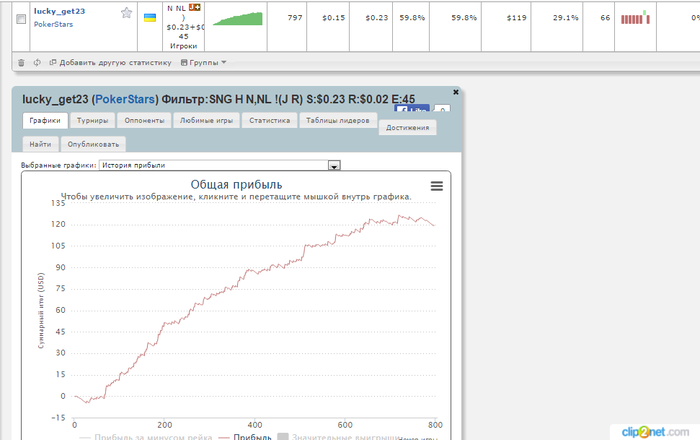This screenshot has width=700, height=440.
Task: Expand the Группы dropdown
Action: click(204, 62)
